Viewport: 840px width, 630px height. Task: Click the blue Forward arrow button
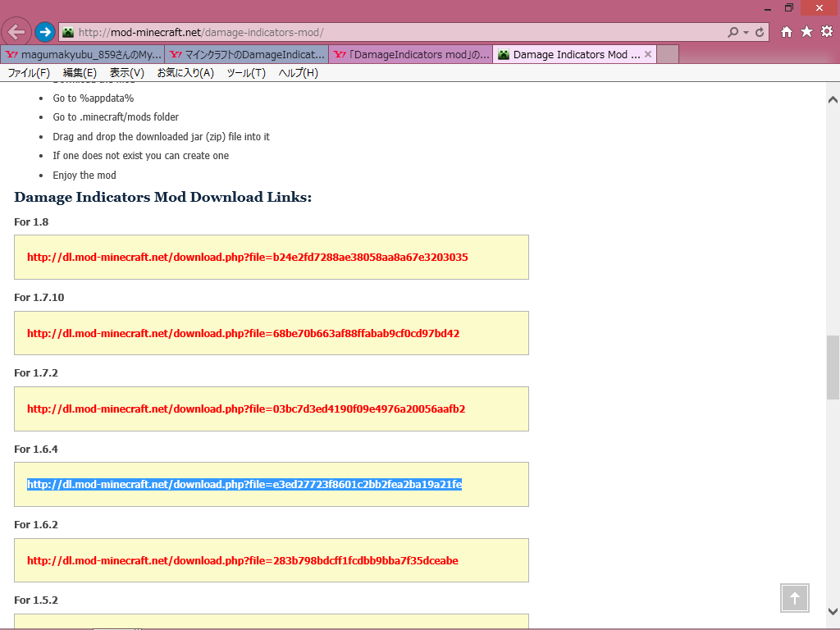tap(45, 32)
